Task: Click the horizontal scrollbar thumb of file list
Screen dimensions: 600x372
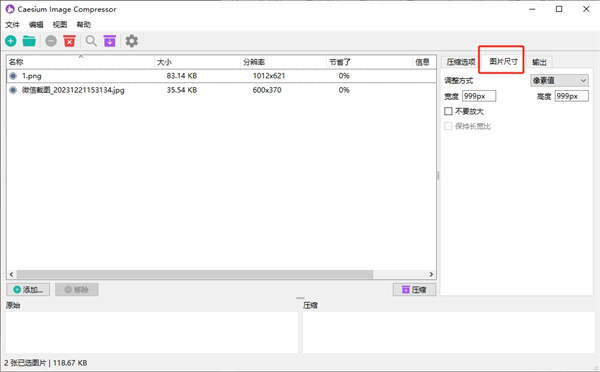Action: click(x=195, y=274)
